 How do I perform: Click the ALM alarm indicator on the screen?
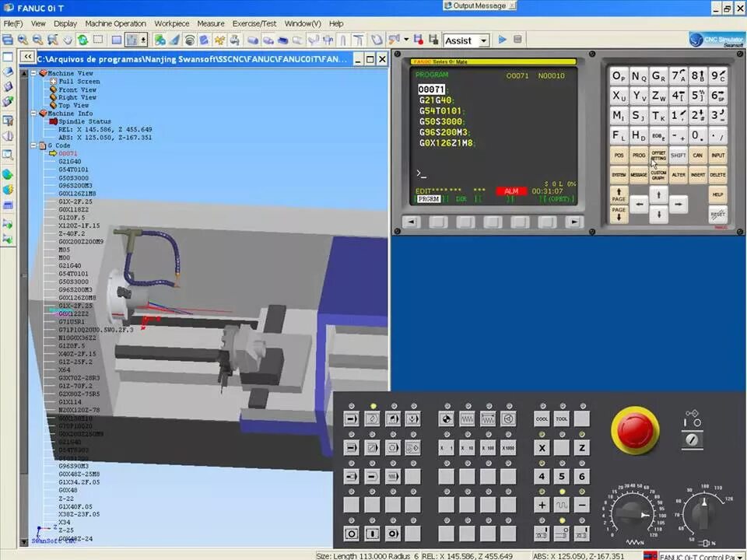pyautogui.click(x=511, y=191)
